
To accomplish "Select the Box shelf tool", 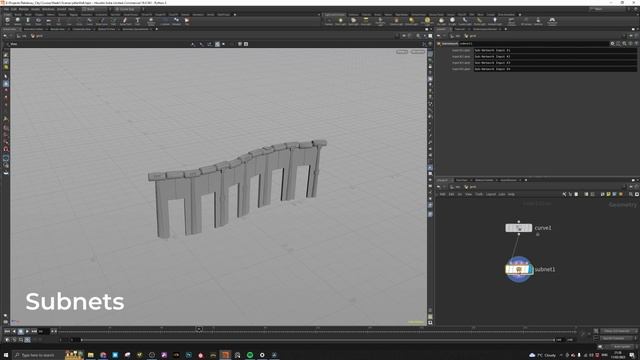I will click(x=7, y=21).
